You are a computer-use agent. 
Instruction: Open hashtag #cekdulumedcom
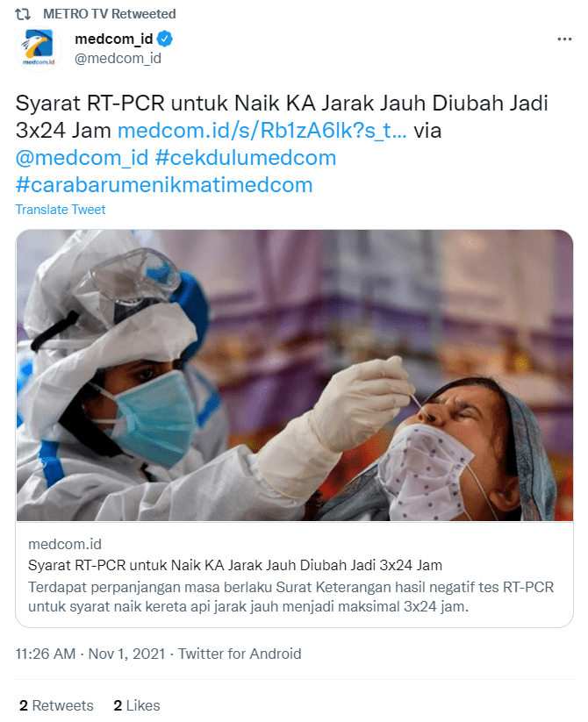[x=246, y=158]
